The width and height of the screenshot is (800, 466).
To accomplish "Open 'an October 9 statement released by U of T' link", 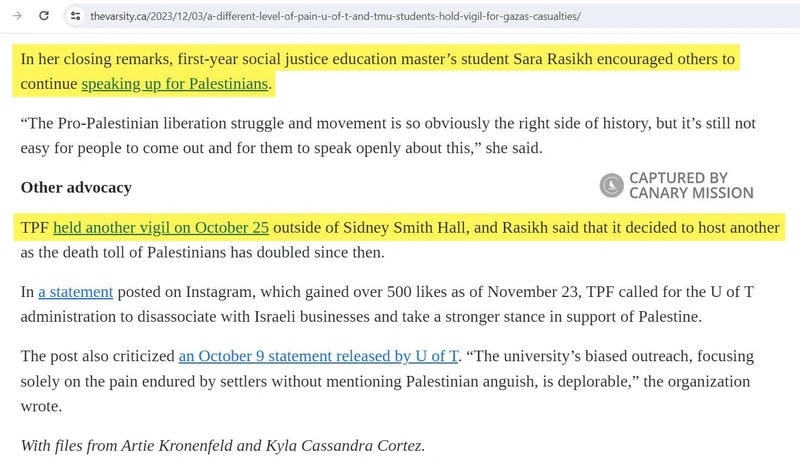I will [318, 356].
